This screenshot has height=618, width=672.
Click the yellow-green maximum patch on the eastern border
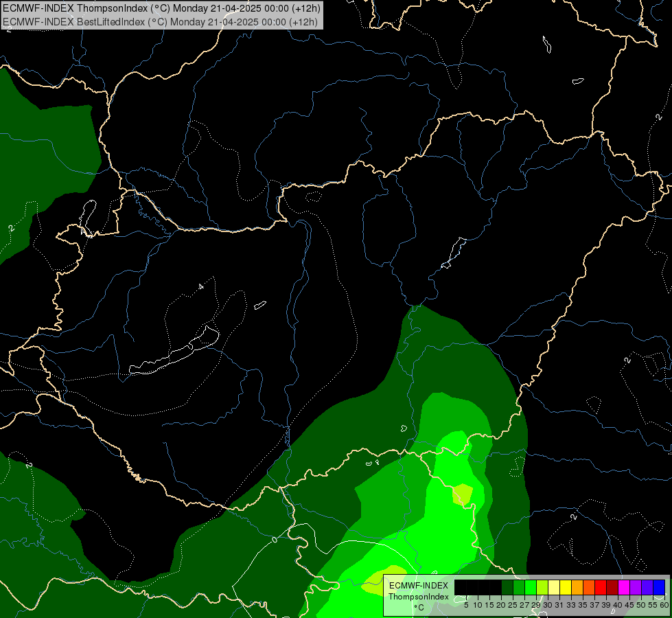[463, 494]
